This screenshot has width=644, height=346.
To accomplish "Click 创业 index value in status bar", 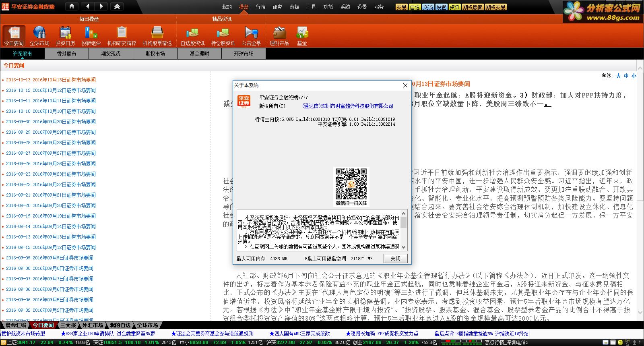I will tap(372, 343).
